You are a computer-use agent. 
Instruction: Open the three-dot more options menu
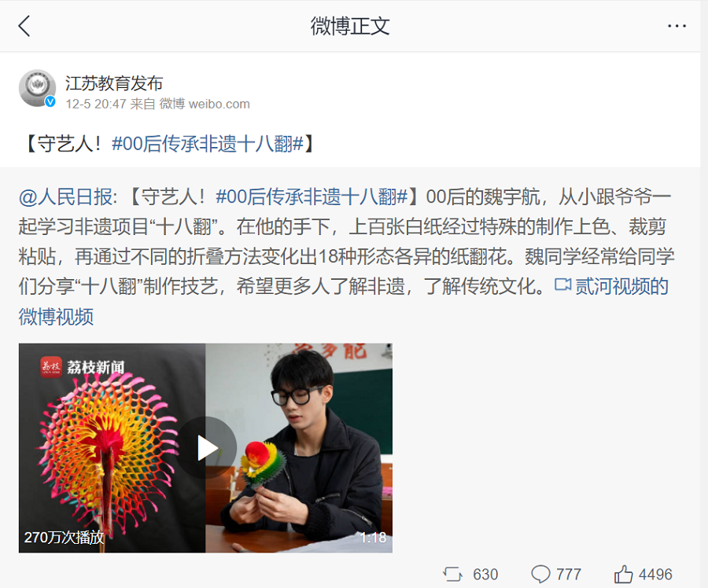coord(677,26)
